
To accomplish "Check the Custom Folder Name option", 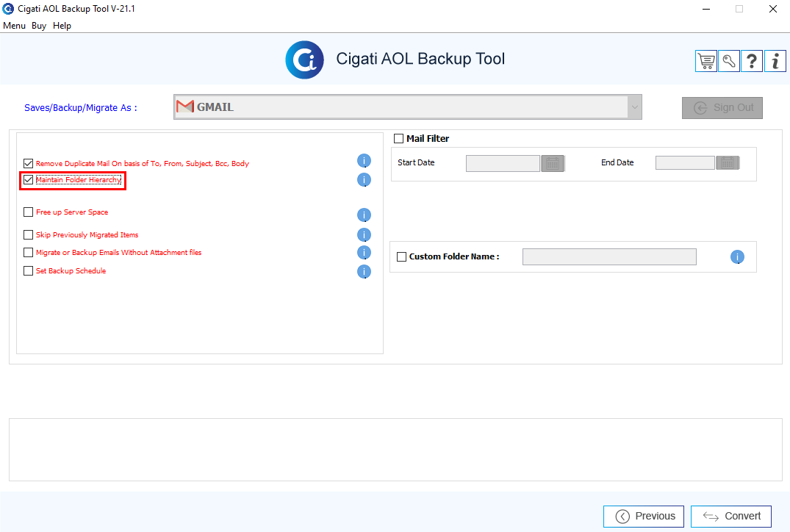I will tap(401, 257).
